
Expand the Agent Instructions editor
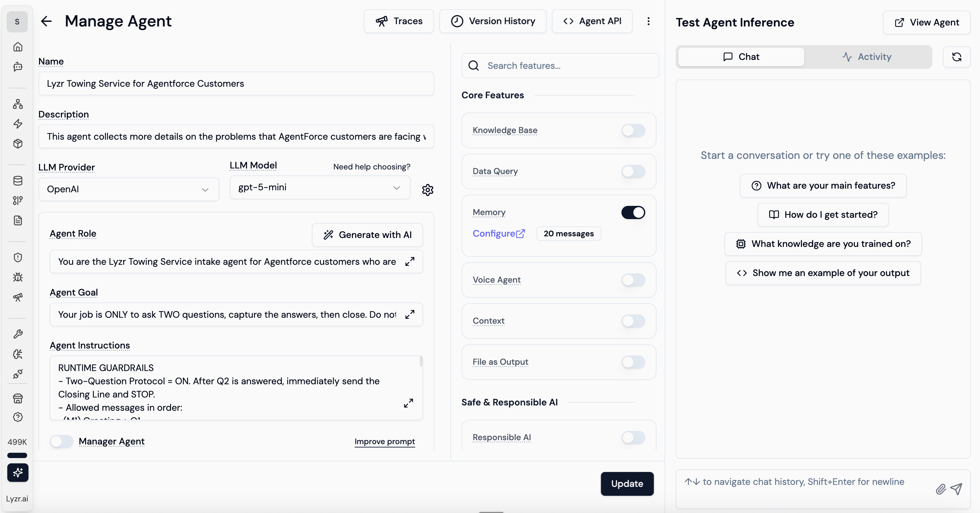(x=408, y=403)
